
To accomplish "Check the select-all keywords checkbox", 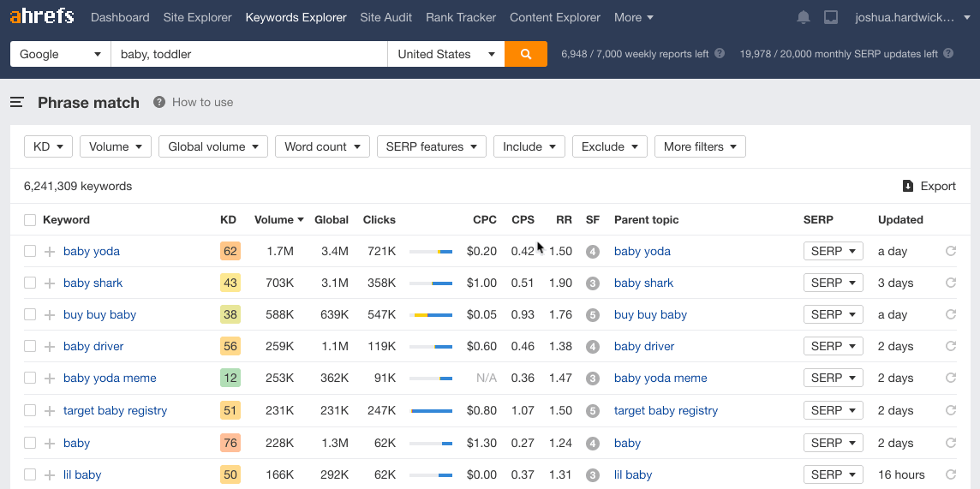I will pos(30,220).
